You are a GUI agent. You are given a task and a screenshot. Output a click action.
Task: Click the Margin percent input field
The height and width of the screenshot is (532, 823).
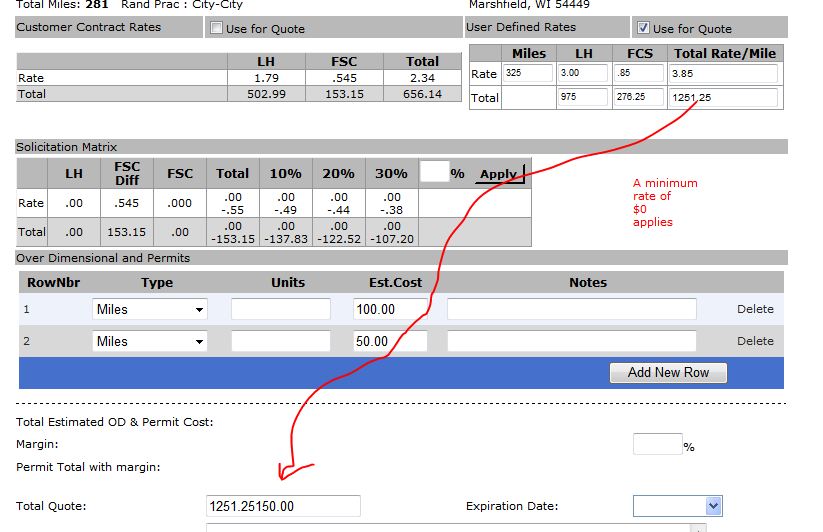pos(657,444)
